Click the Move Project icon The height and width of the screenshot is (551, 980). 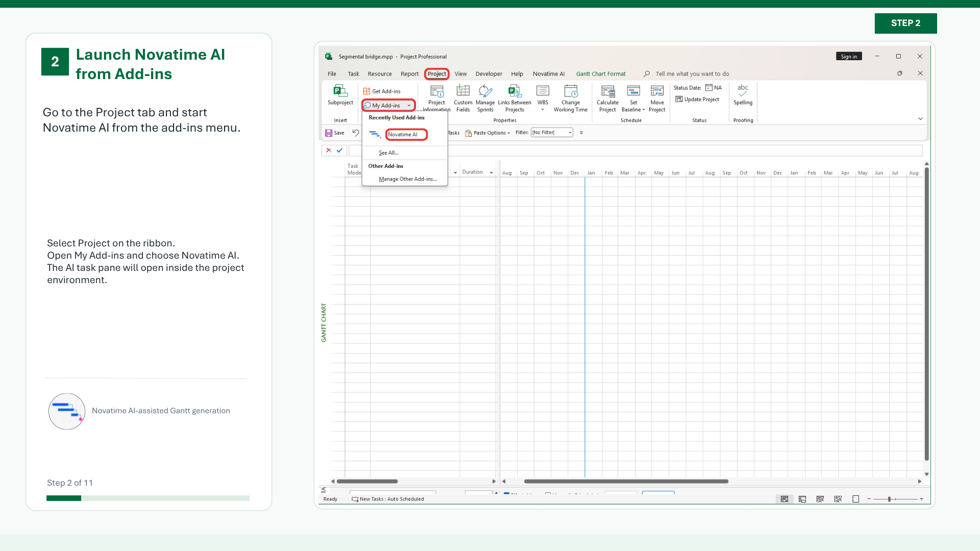coord(657,91)
